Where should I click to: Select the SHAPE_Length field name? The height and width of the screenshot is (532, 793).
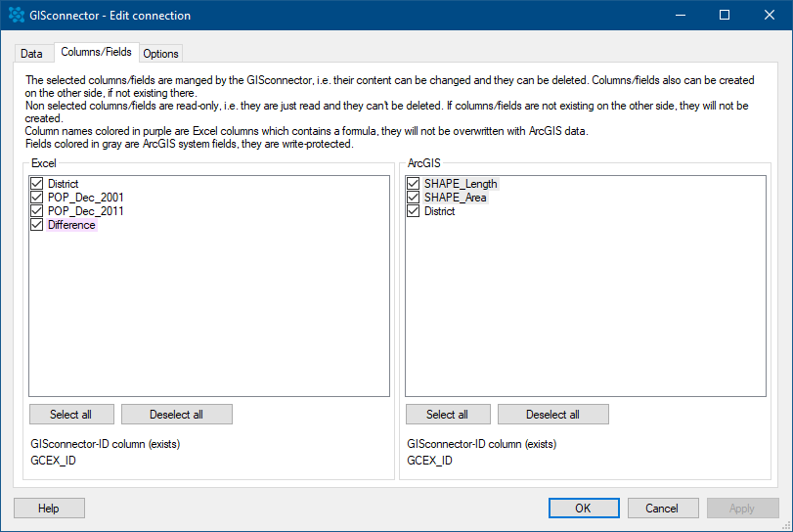pyautogui.click(x=461, y=184)
